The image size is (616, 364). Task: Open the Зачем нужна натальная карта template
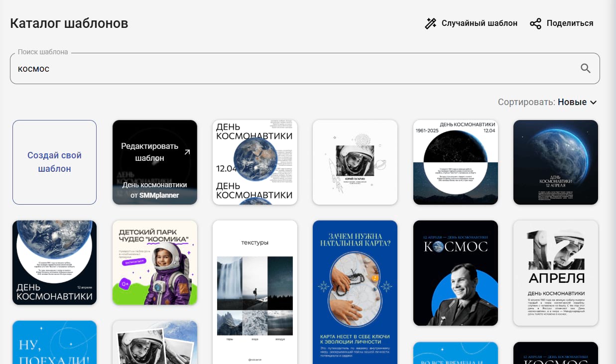tap(355, 292)
